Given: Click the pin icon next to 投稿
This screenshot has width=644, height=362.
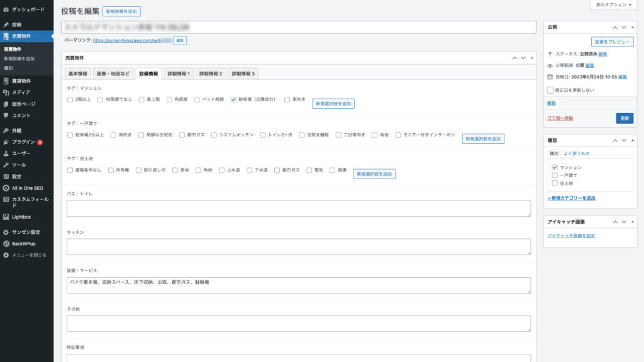Looking at the screenshot, I should pyautogui.click(x=6, y=25).
